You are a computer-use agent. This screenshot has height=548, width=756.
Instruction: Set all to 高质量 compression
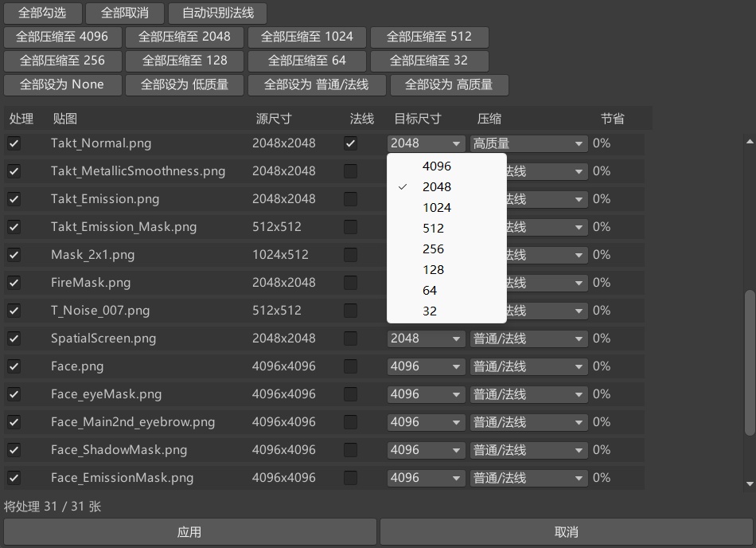click(450, 85)
